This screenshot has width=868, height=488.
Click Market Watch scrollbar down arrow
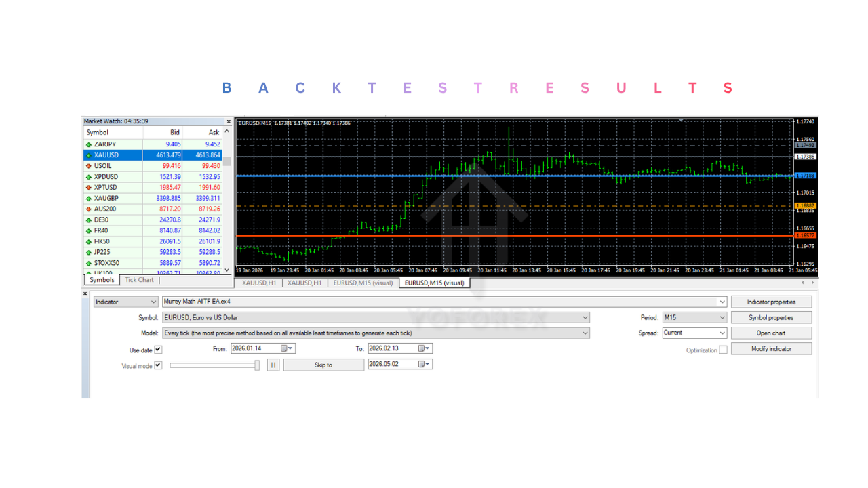click(x=227, y=270)
